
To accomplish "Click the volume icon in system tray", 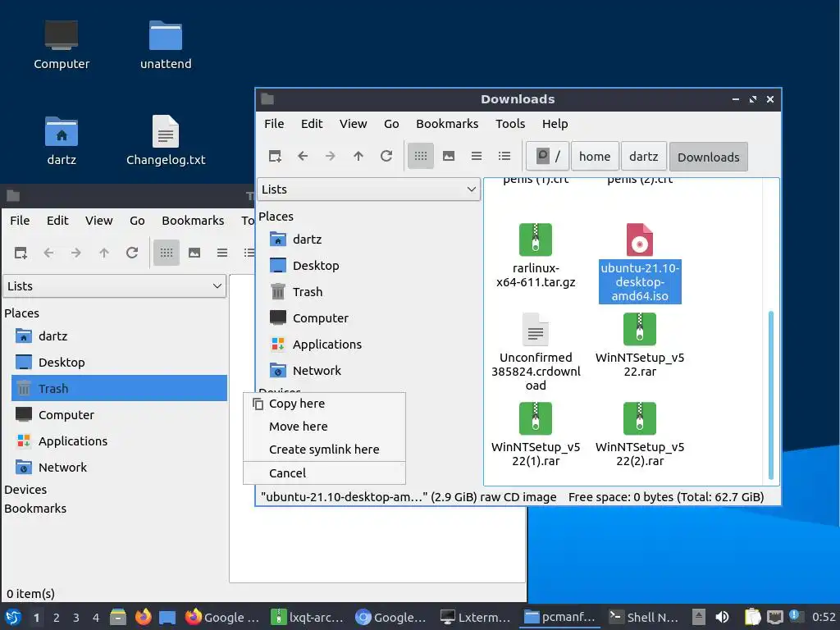I will pos(722,617).
